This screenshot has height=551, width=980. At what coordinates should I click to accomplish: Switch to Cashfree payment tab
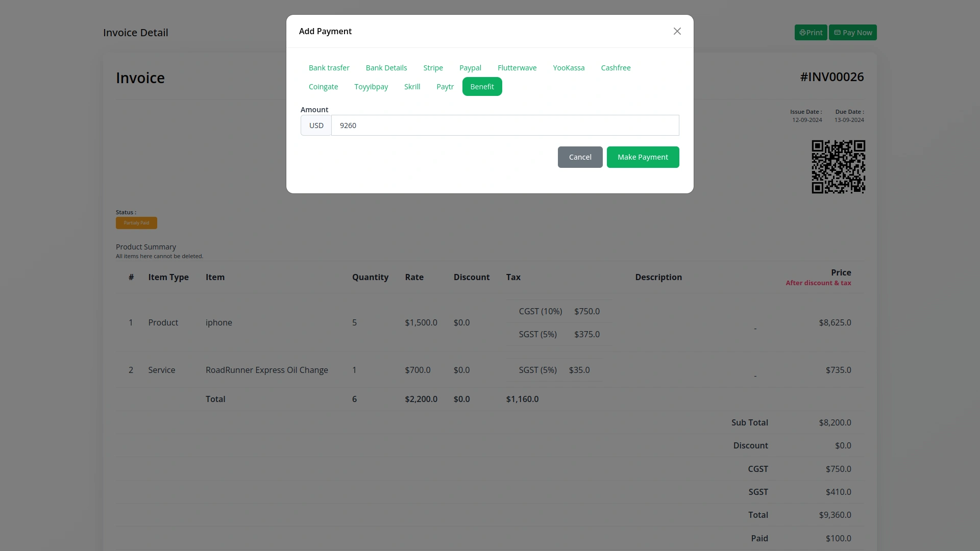click(616, 68)
